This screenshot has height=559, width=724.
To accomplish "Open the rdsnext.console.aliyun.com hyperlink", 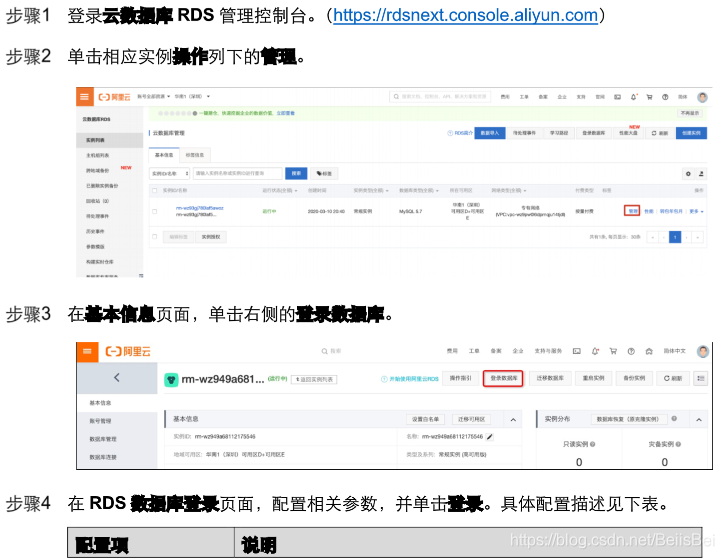I will [x=465, y=16].
